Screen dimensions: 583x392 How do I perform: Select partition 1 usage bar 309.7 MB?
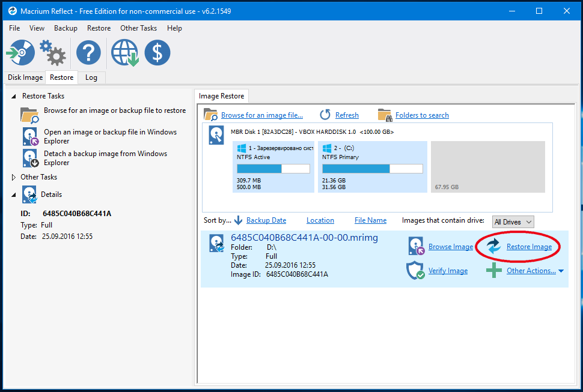tap(273, 169)
